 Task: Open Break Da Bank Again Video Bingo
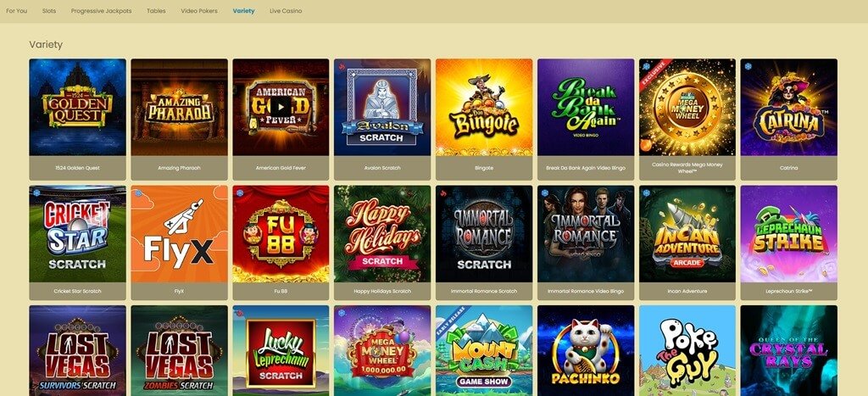click(x=586, y=108)
